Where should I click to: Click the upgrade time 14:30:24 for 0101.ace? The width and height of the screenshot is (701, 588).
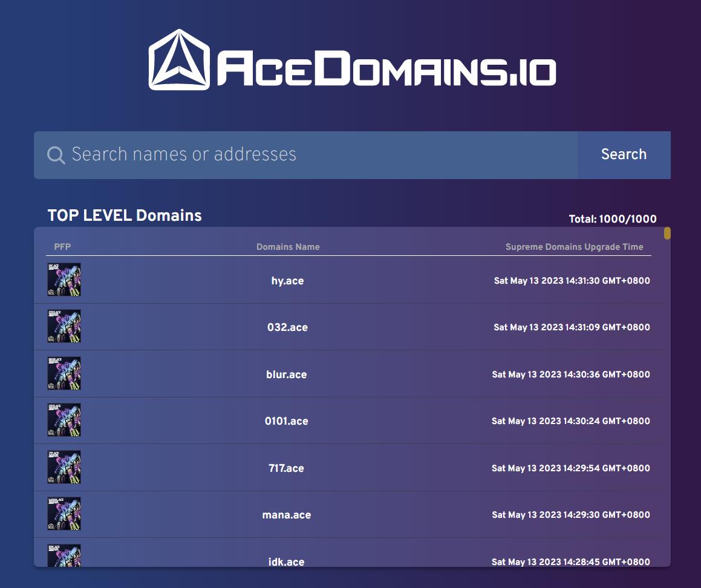(x=571, y=421)
